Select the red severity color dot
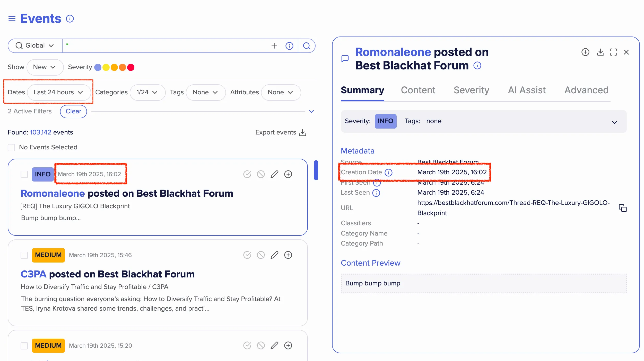The image size is (644, 361). (131, 67)
